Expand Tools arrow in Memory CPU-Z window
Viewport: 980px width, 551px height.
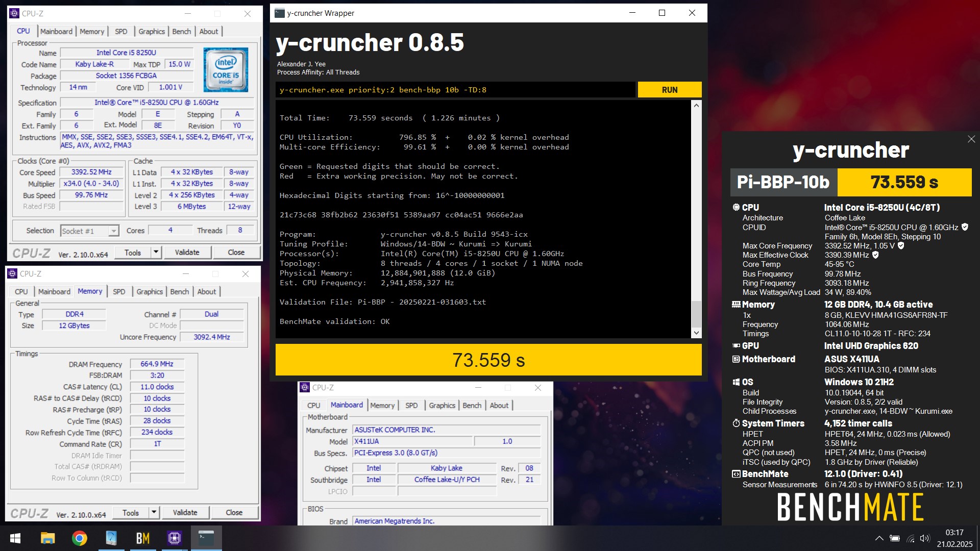click(x=154, y=512)
